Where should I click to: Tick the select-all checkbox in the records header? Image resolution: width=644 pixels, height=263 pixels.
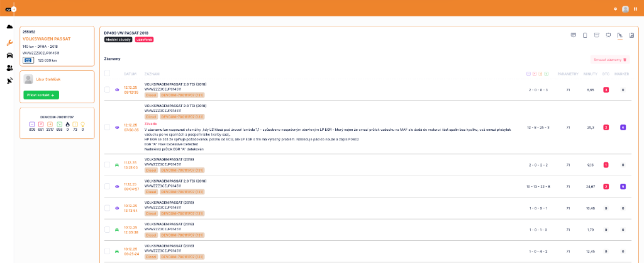107,73
